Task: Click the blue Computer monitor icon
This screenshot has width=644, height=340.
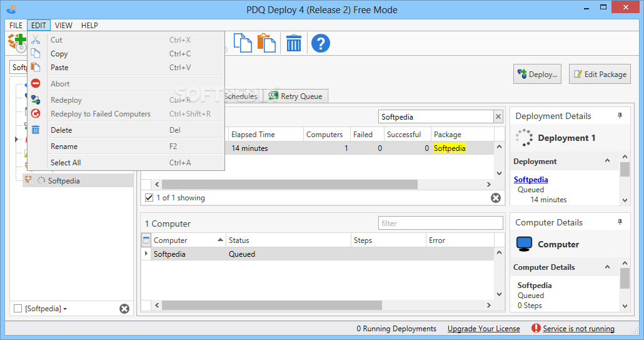Action: (x=524, y=244)
